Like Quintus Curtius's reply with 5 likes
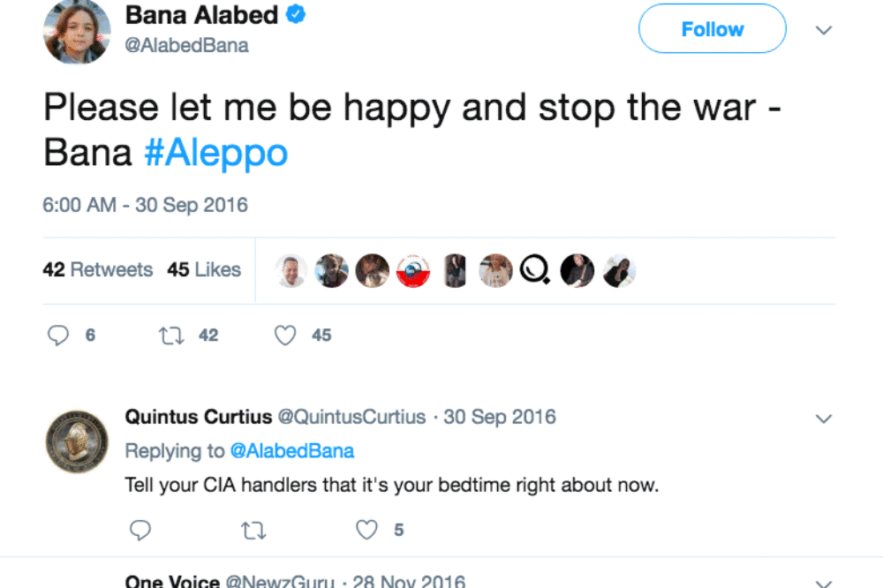Screen dimensions: 883x588 coord(366,530)
